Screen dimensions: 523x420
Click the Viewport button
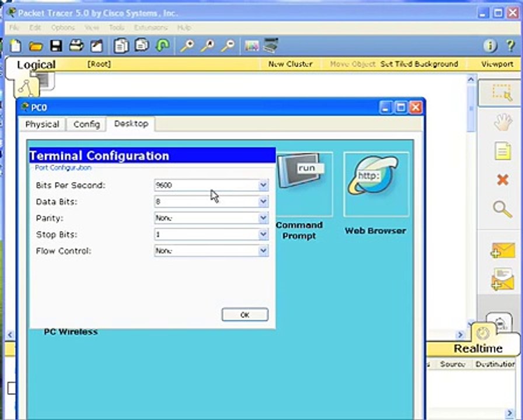pos(497,64)
